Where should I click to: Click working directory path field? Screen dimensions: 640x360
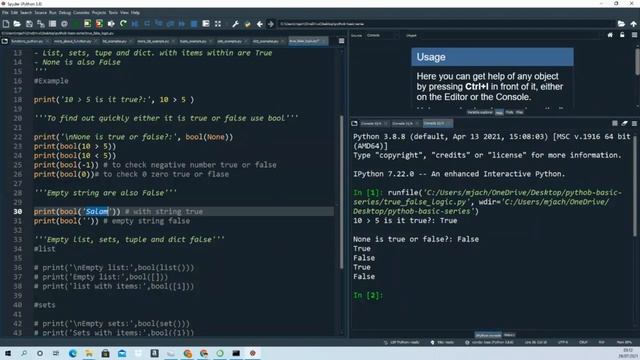pos(446,24)
